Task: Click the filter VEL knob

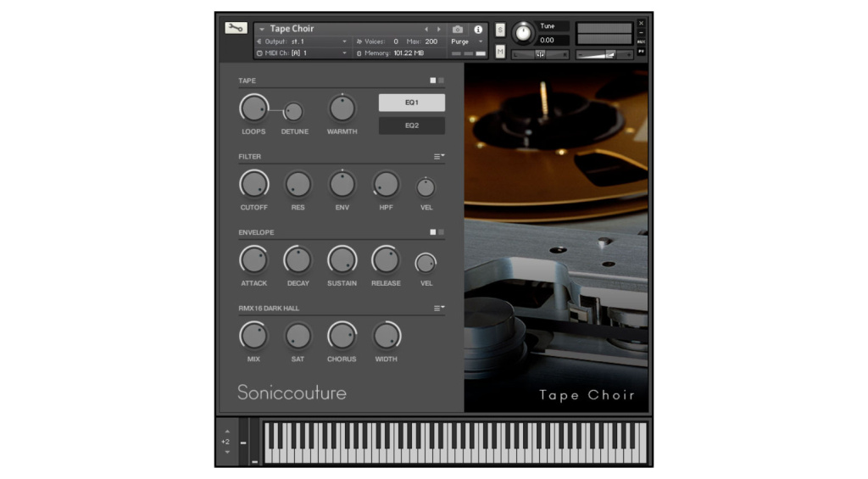Action: coord(426,187)
